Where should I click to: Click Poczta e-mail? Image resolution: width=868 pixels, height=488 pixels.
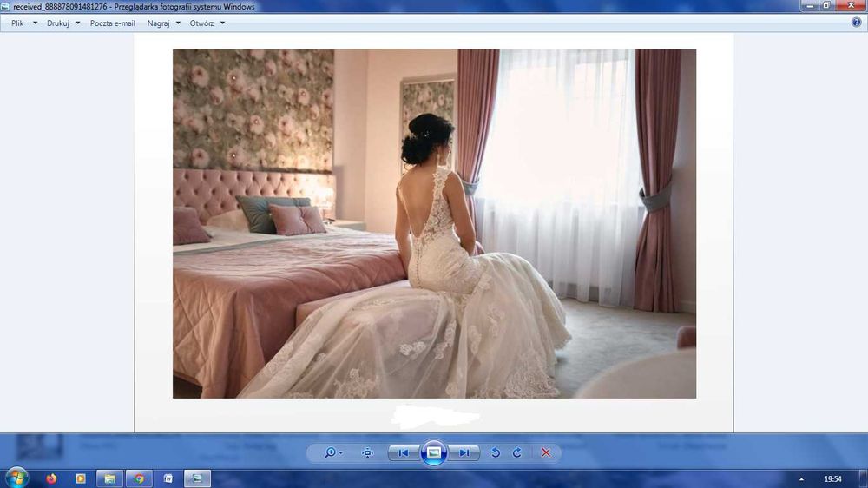click(112, 23)
